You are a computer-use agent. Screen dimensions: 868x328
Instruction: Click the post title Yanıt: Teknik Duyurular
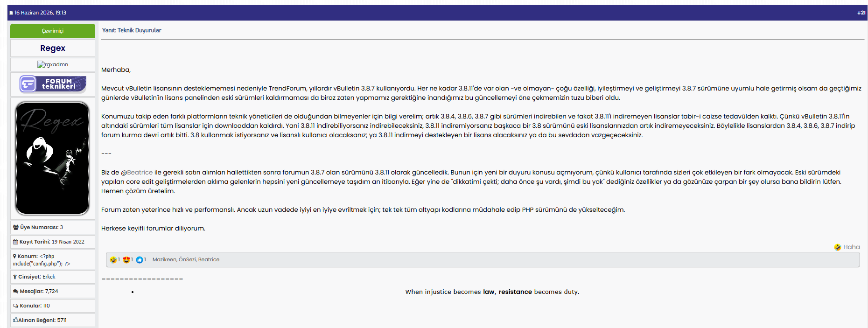point(132,30)
